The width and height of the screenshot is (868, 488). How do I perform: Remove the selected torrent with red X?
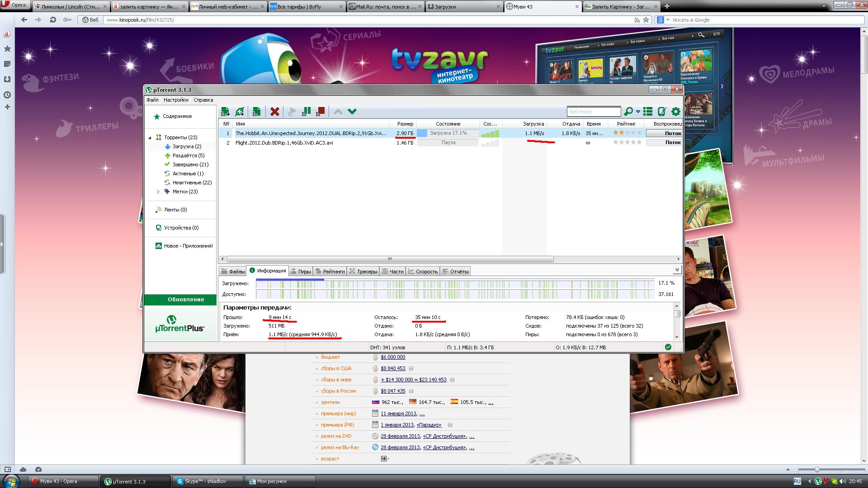[274, 112]
